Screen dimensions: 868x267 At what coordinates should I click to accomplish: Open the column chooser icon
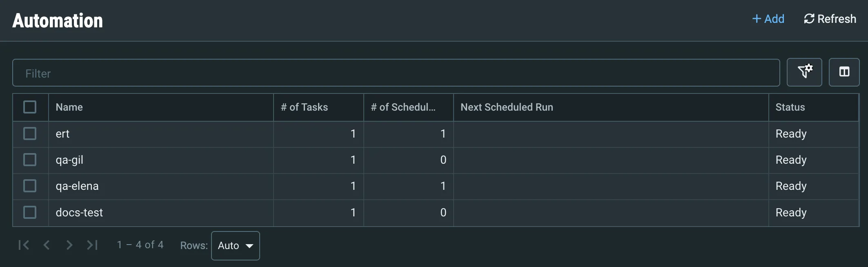(x=844, y=72)
